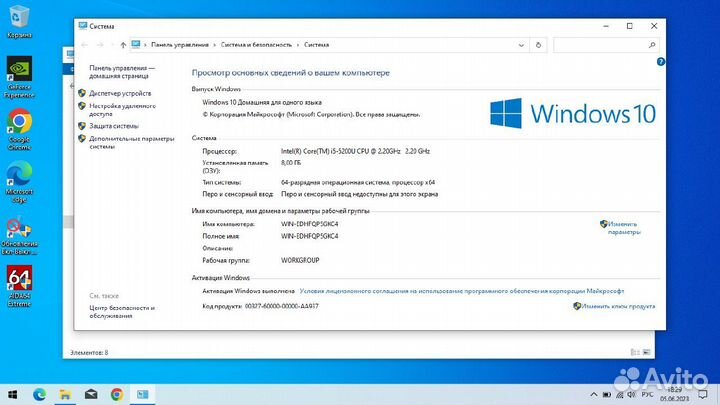Viewport: 720px width, 405px height.
Task: Expand chevron after 'Система и безопасность'
Action: (x=298, y=45)
